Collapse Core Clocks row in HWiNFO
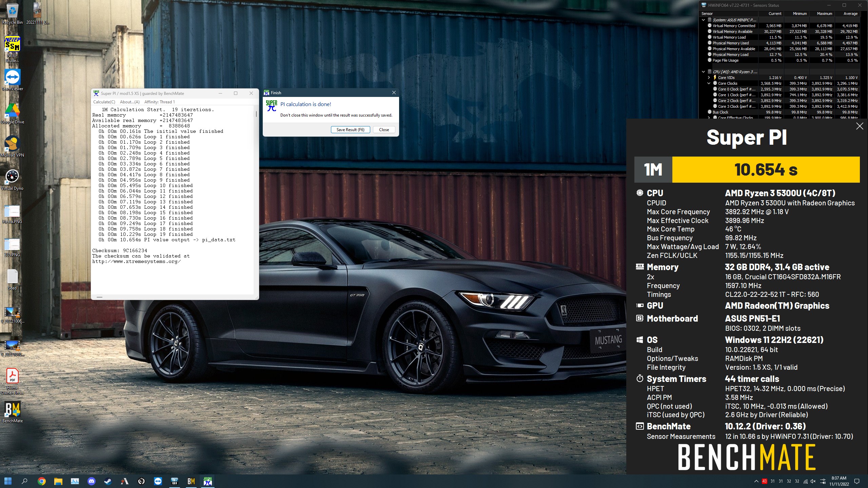The height and width of the screenshot is (488, 868). point(709,83)
